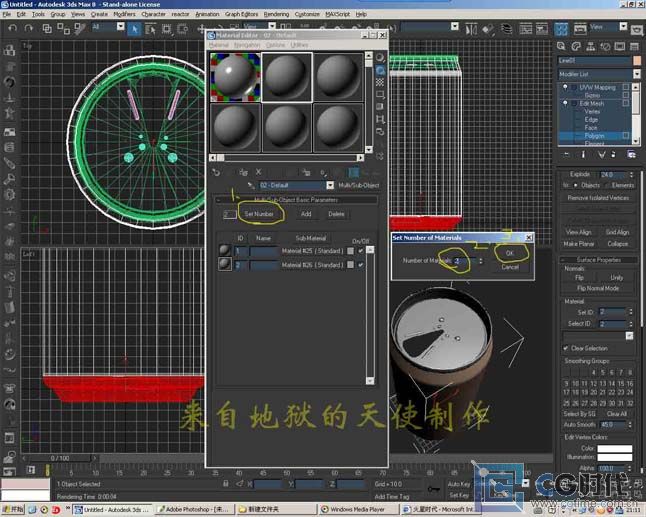Click the Select and Link tool
Image resolution: width=646 pixels, height=517 pixels.
(47, 28)
